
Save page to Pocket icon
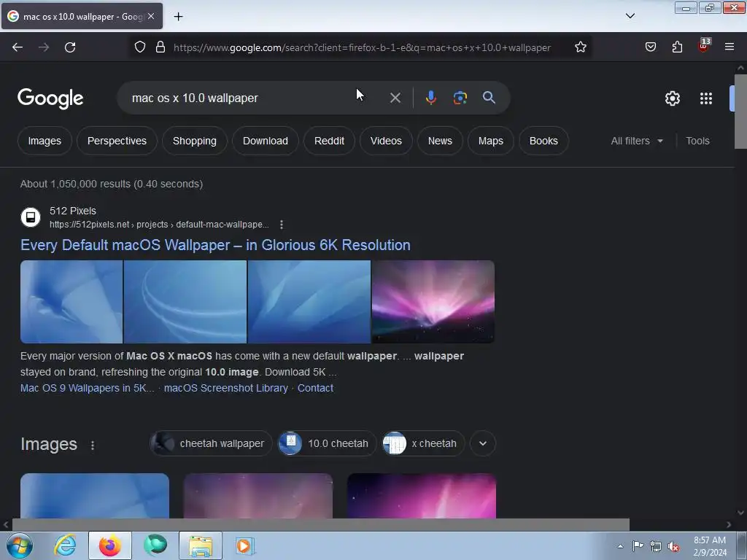(x=650, y=47)
